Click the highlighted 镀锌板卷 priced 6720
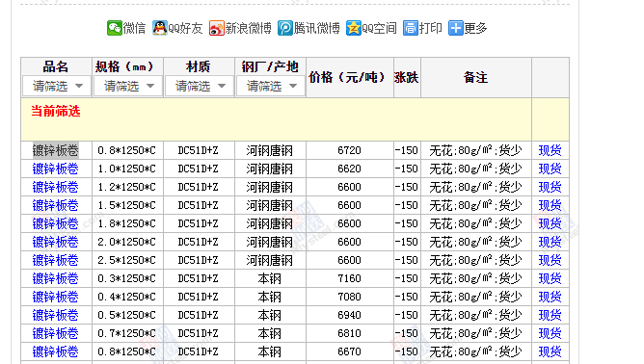This screenshot has height=364, width=644. coord(56,150)
